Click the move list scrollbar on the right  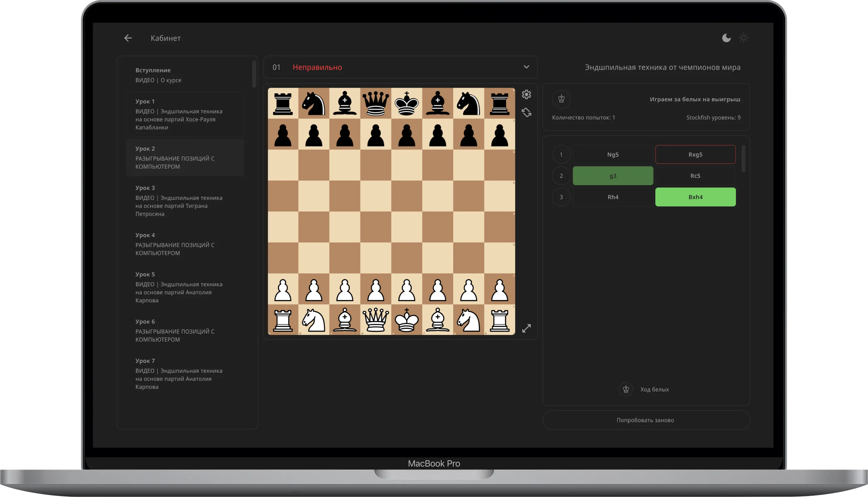pos(743,159)
